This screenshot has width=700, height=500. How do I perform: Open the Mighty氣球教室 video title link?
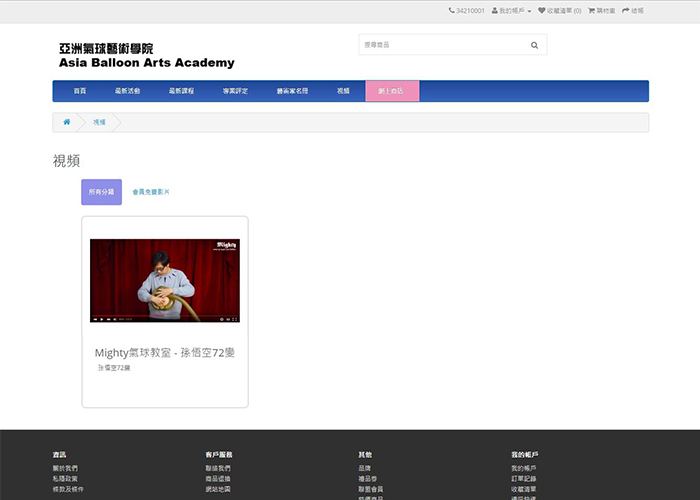tap(165, 353)
